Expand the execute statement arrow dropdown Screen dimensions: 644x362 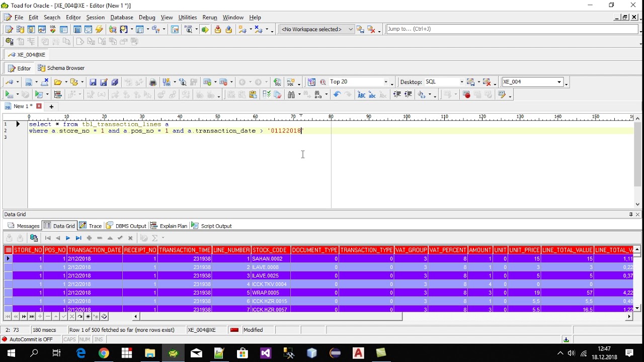(17, 95)
